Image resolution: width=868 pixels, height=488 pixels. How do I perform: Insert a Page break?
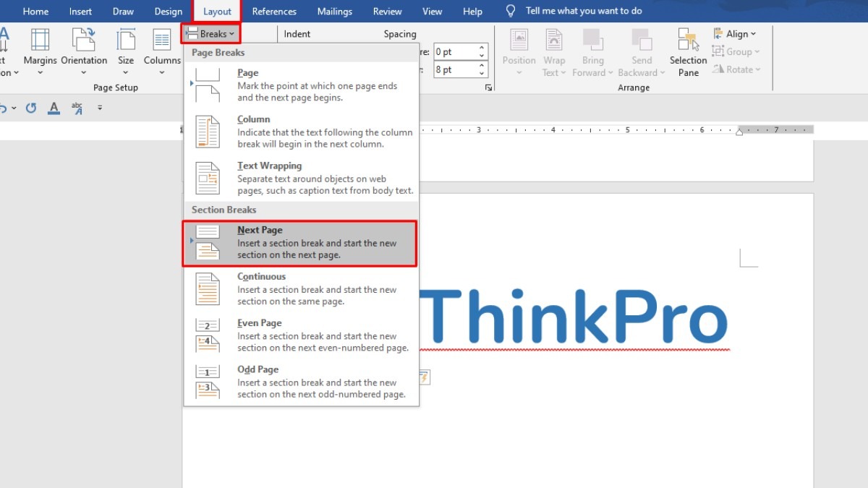(302, 85)
